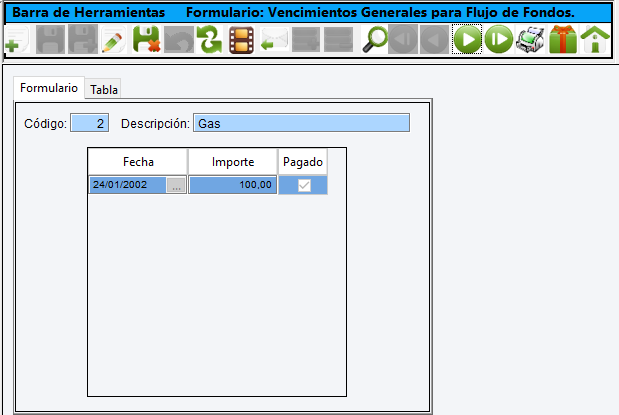
Task: Click the green refresh arrows icon
Action: pyautogui.click(x=210, y=39)
